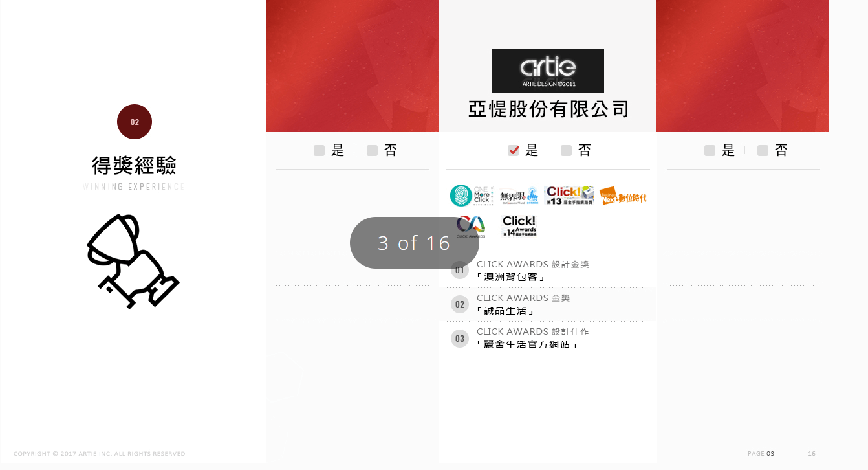Viewport: 868px width, 470px height.
Task: Uncheck the checked 是 box under 亞惿股份有限公司
Action: 514,150
